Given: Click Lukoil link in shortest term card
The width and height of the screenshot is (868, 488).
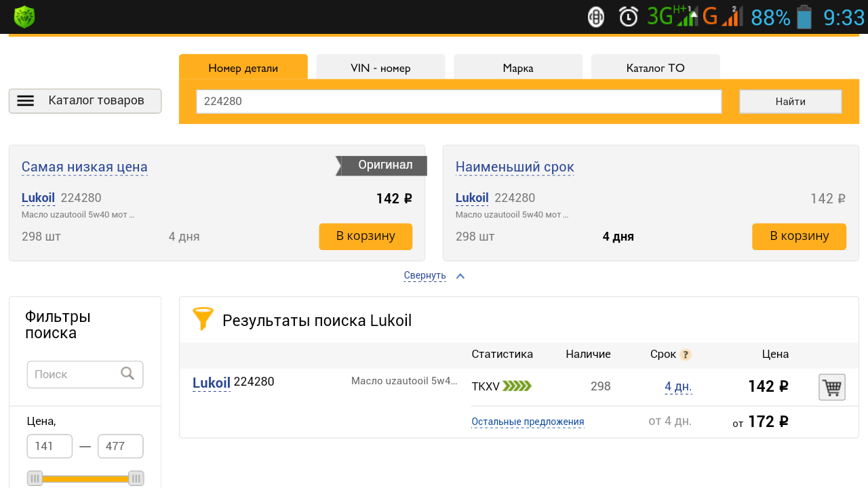Looking at the screenshot, I should 472,198.
